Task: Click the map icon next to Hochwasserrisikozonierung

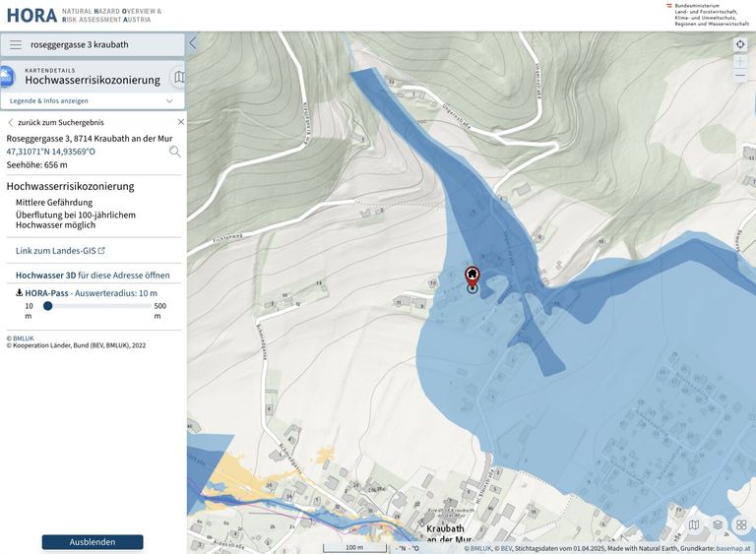Action: [x=178, y=77]
